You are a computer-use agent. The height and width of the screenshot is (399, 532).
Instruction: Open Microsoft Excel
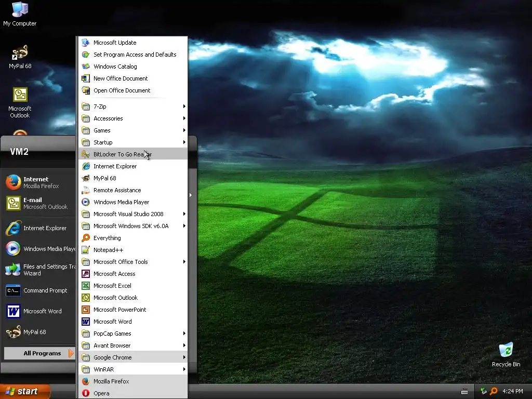tap(133, 286)
